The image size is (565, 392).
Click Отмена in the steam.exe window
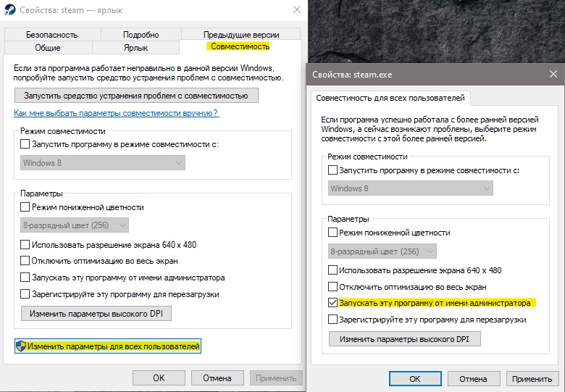tap(474, 379)
